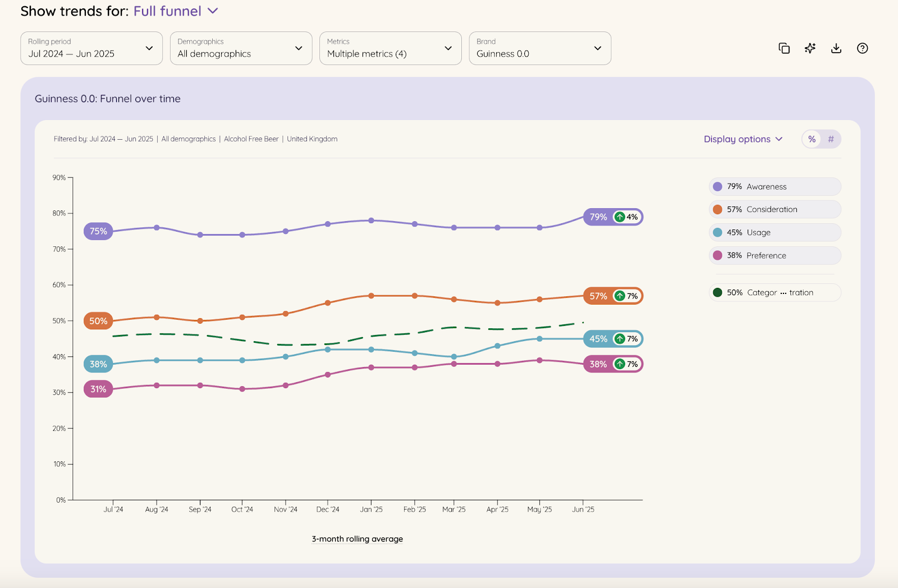The height and width of the screenshot is (588, 898).
Task: Open the Full funnel trends dropdown
Action: point(176,11)
